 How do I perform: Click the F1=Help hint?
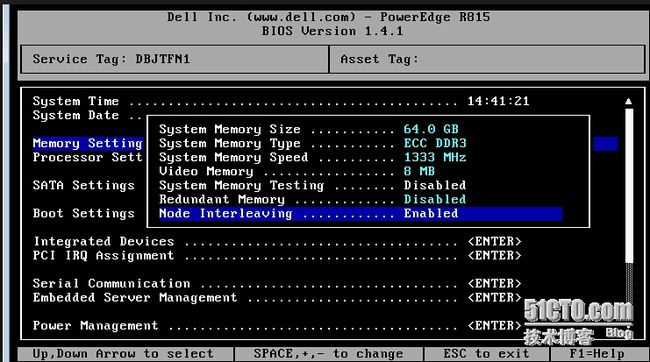tap(597, 354)
